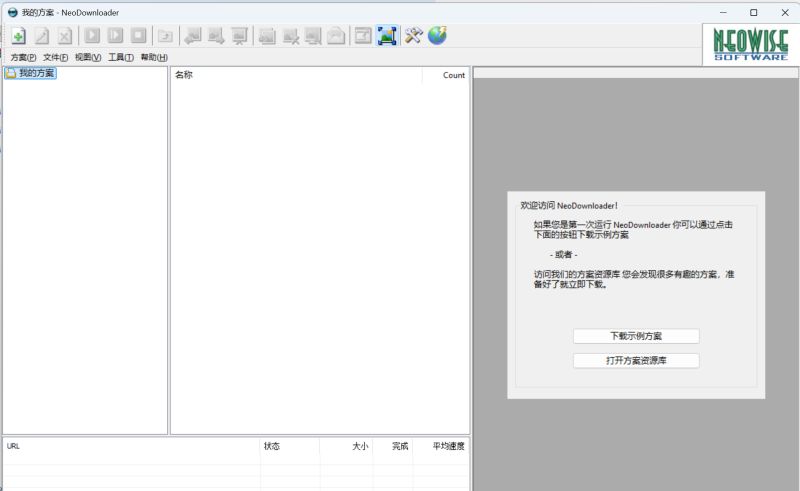Click the grayed previous image left-arrow icon
This screenshot has width=800, height=491.
point(193,36)
